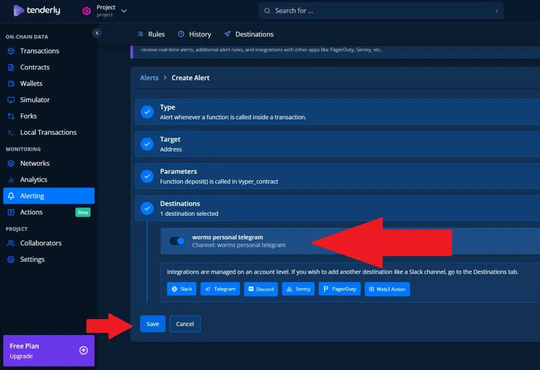Click the Alerts breadcrumb link
This screenshot has width=540, height=370.
click(149, 78)
